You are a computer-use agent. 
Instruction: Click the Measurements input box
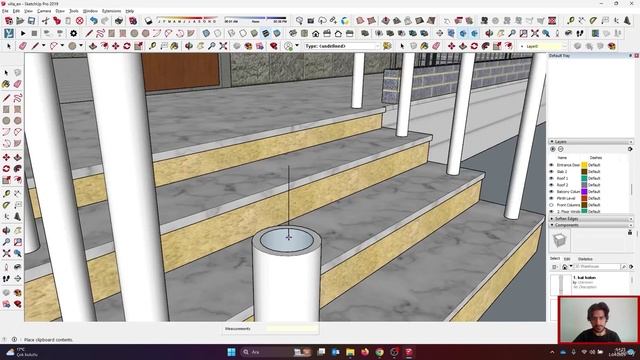click(x=291, y=329)
